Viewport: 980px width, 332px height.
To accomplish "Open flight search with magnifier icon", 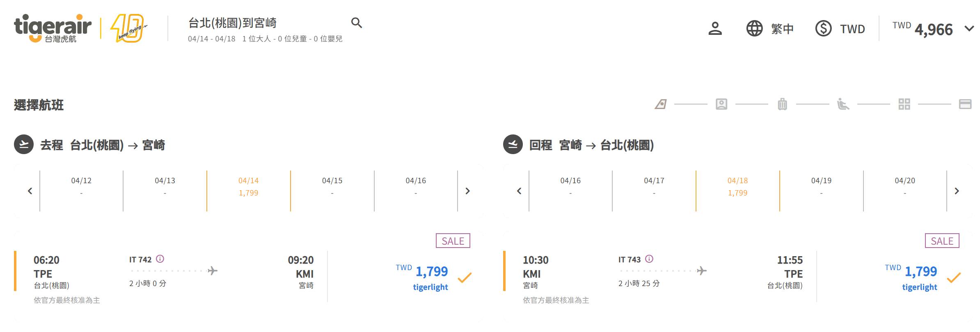I will 357,23.
